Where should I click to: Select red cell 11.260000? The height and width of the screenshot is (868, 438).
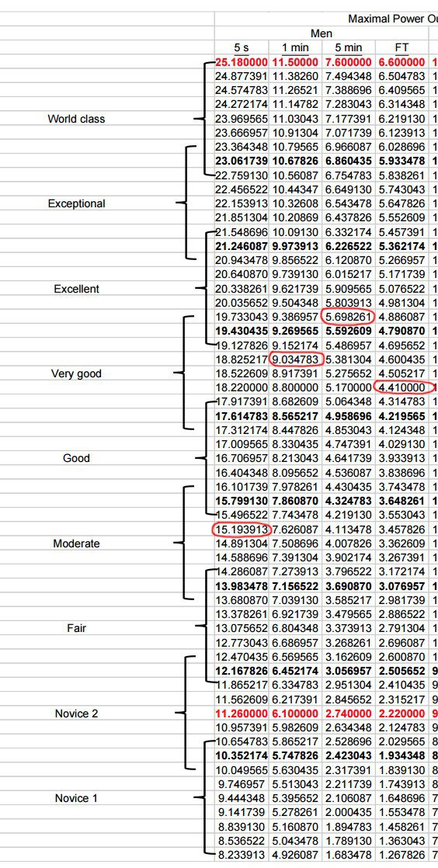click(x=242, y=713)
